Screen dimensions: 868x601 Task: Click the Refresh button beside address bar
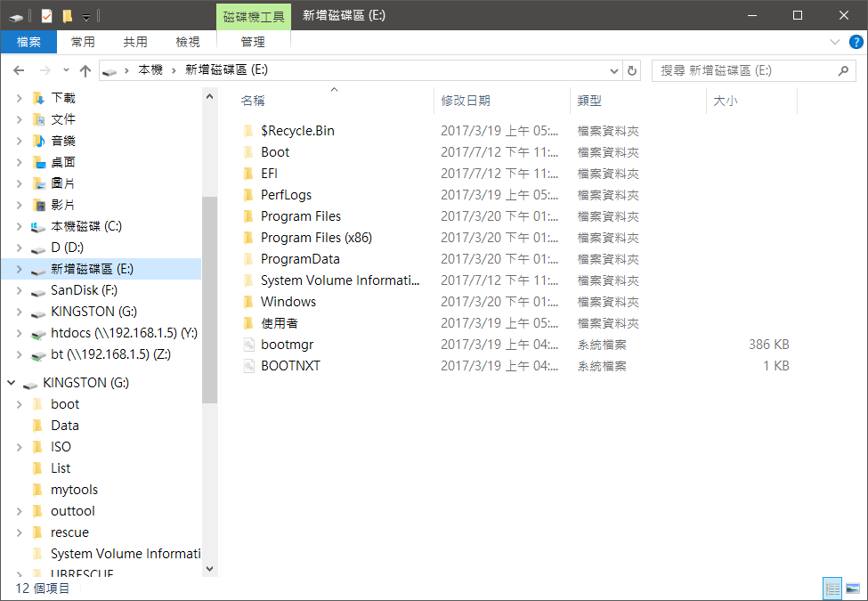coord(632,70)
